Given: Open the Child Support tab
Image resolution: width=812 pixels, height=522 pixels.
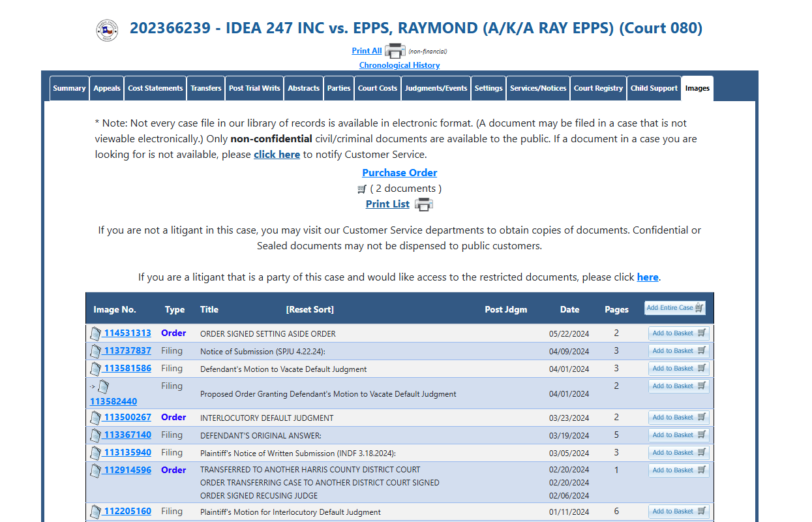Looking at the screenshot, I should [x=654, y=89].
